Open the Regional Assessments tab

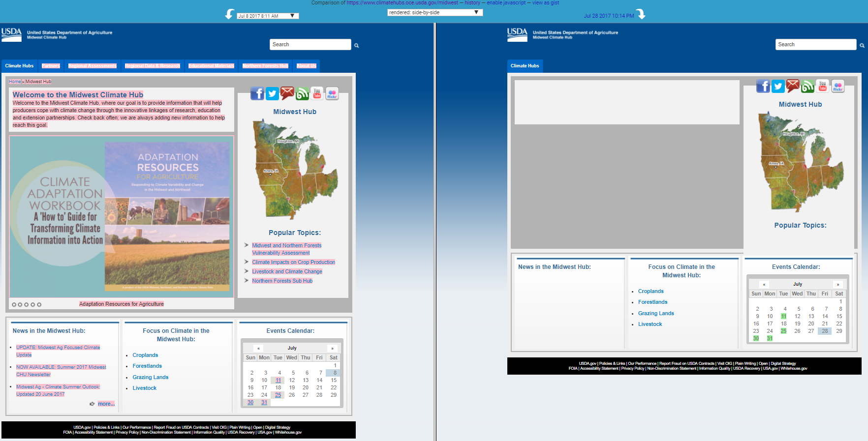coord(92,66)
